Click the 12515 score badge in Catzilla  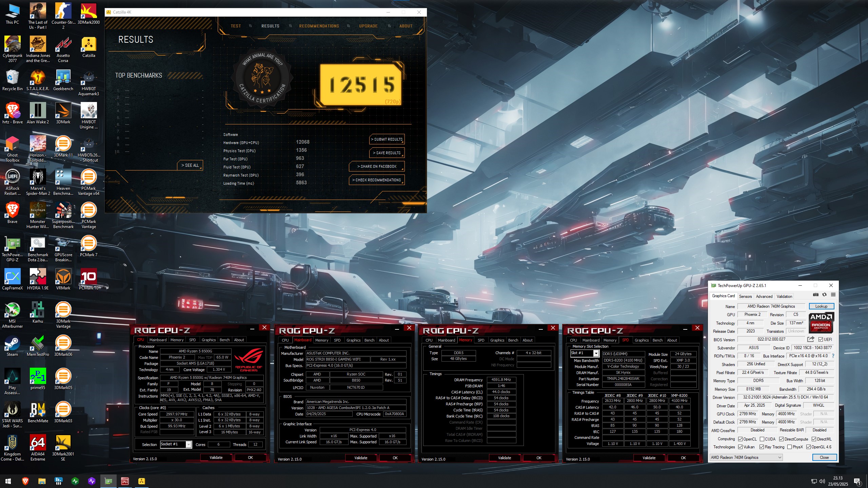click(361, 85)
